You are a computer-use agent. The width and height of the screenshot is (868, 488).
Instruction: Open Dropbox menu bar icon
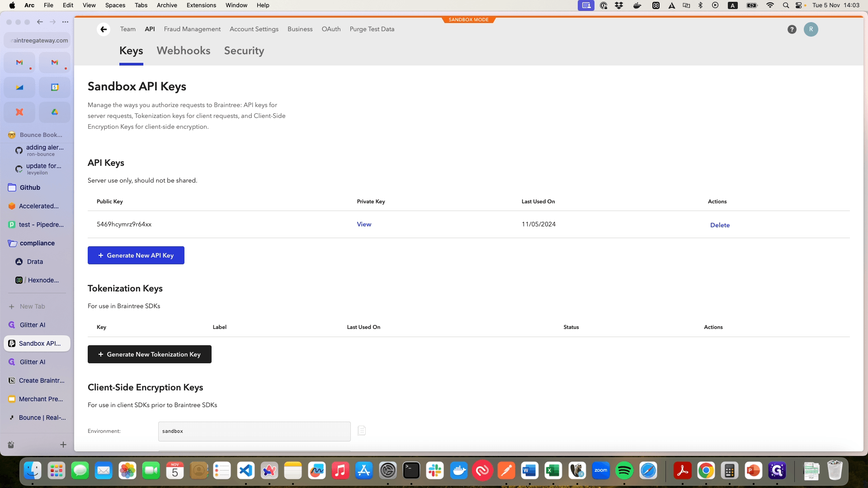coord(619,5)
